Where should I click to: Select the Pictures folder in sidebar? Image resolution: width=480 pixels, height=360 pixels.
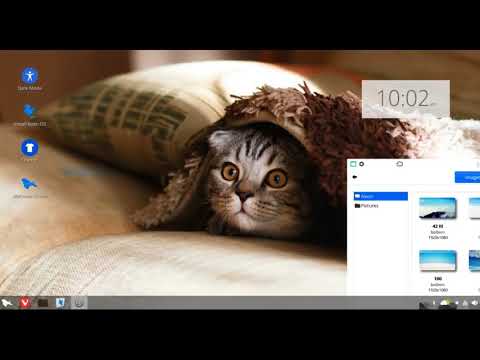[367, 206]
